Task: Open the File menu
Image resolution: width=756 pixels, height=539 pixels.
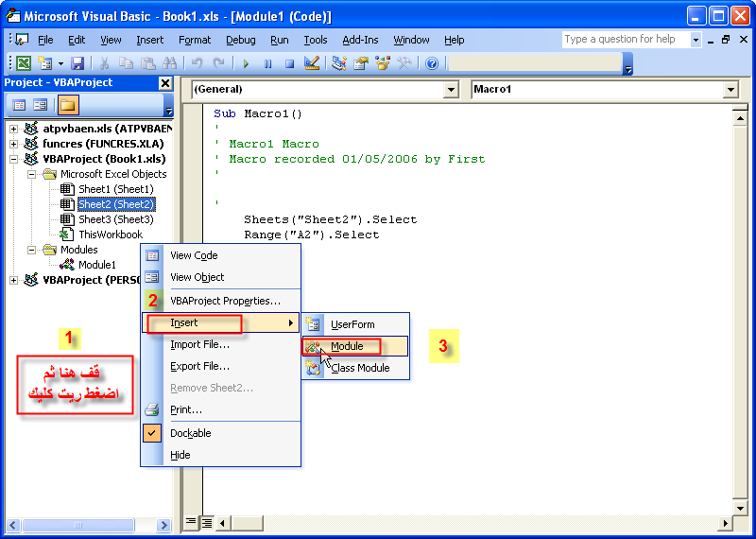Action: 45,40
